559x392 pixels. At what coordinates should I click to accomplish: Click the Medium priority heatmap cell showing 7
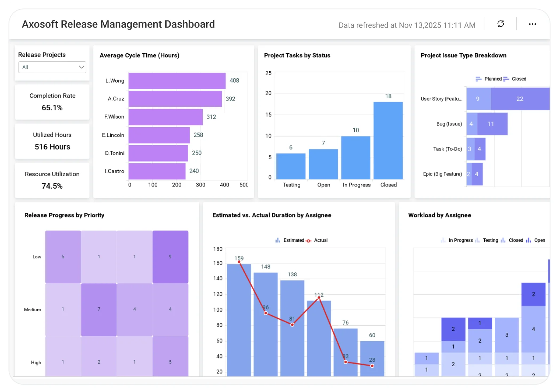(x=99, y=310)
